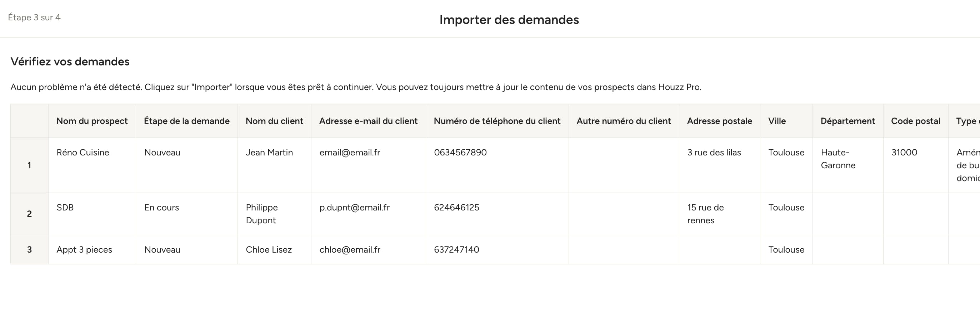Select row number 2 cell

tap(29, 214)
